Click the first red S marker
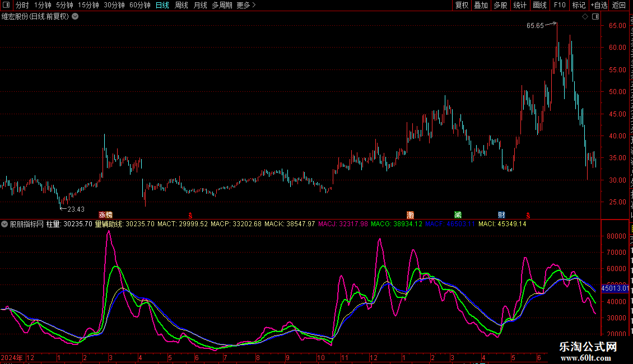This screenshot has height=364, width=633. click(190, 216)
